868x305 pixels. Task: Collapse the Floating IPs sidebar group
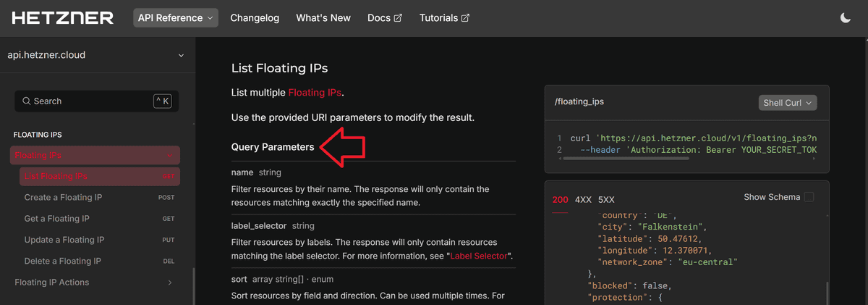(95, 155)
